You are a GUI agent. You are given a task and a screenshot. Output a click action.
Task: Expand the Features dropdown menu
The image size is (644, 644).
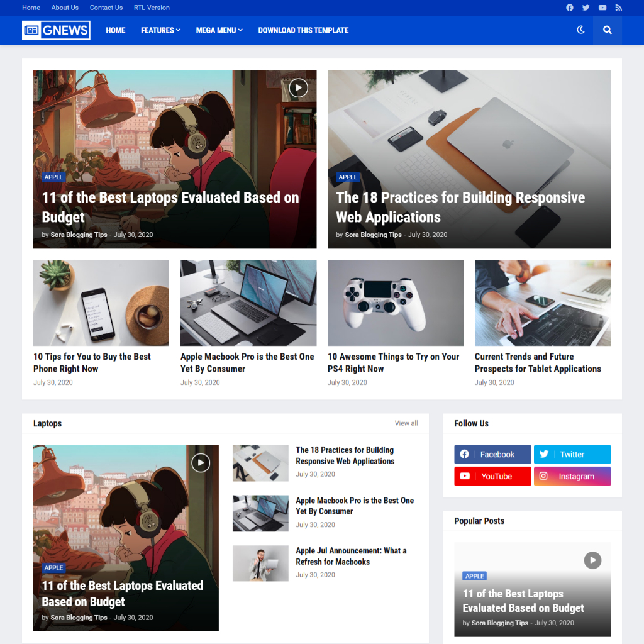tap(160, 30)
